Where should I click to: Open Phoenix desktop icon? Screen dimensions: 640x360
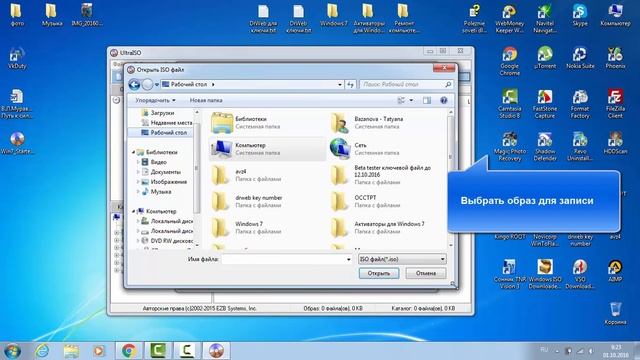615,58
